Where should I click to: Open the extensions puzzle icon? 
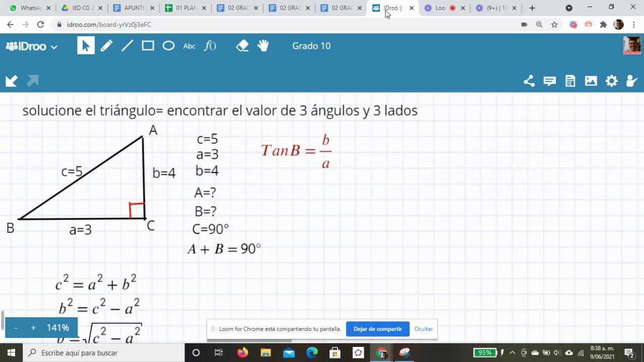click(x=604, y=25)
